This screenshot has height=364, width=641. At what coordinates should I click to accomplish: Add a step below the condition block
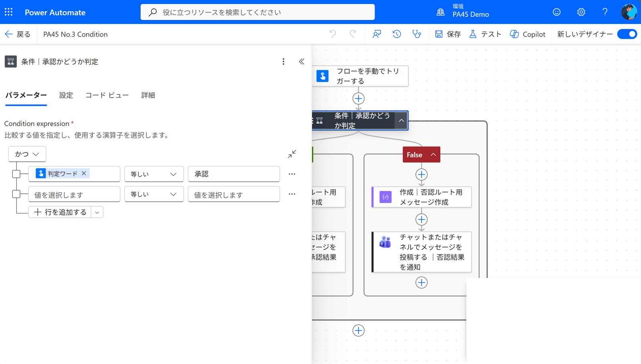tap(359, 330)
